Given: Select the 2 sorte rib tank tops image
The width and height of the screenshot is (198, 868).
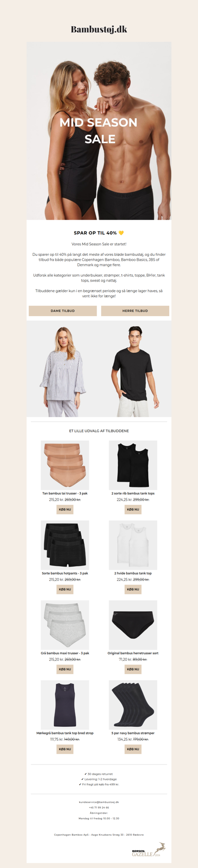Looking at the screenshot, I should (133, 465).
